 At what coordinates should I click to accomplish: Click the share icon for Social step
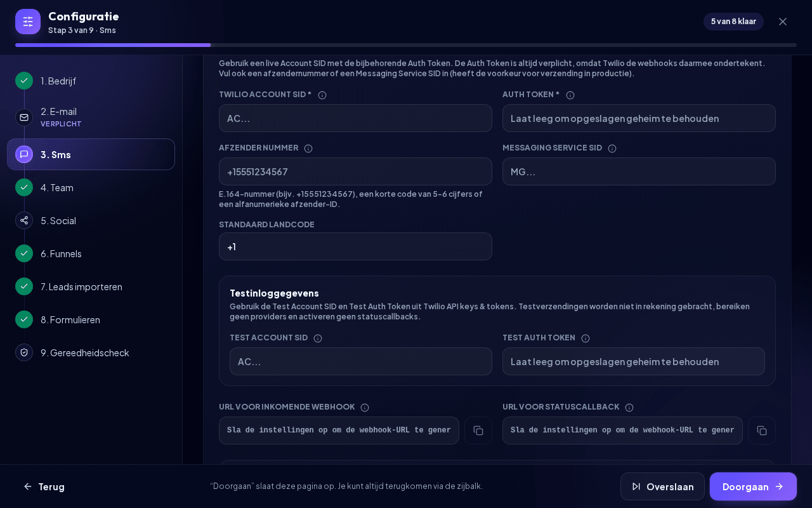[x=24, y=220]
